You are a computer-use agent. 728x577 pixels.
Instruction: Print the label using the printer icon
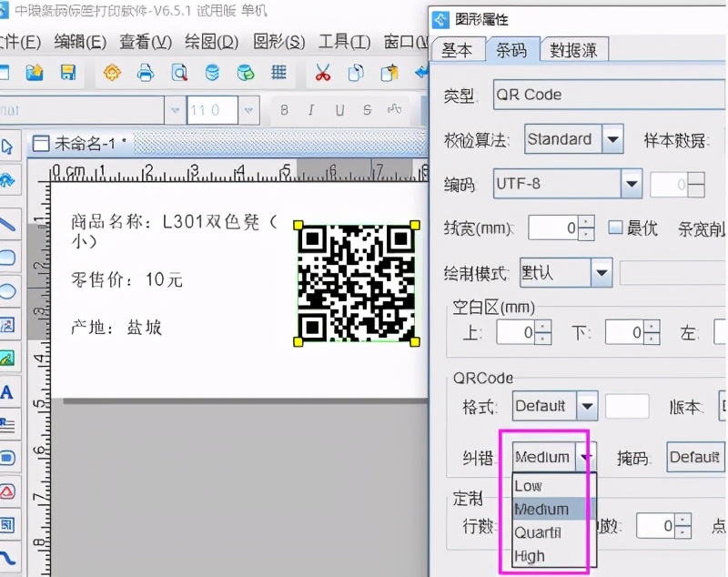[146, 73]
